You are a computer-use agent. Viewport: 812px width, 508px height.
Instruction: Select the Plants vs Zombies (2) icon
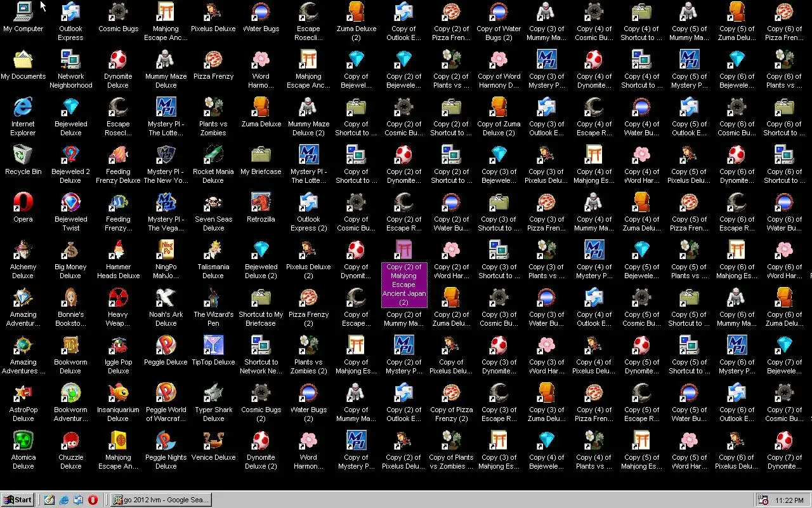click(309, 356)
